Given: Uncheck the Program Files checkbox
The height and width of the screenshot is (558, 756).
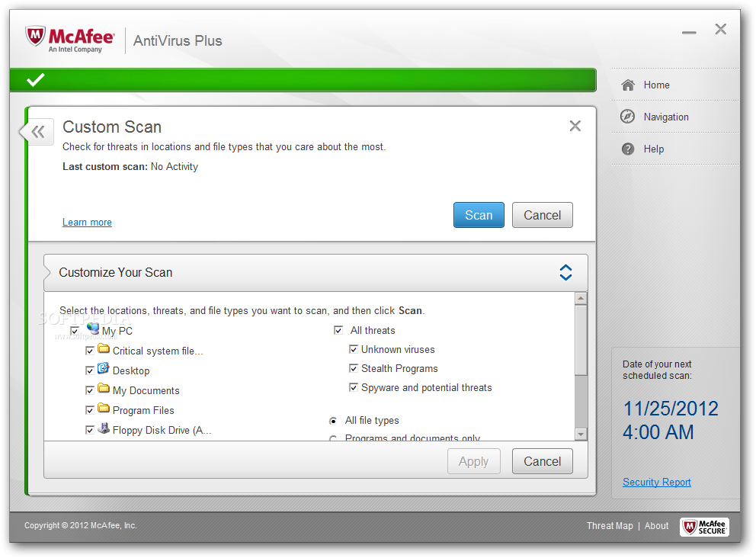Looking at the screenshot, I should (90, 410).
